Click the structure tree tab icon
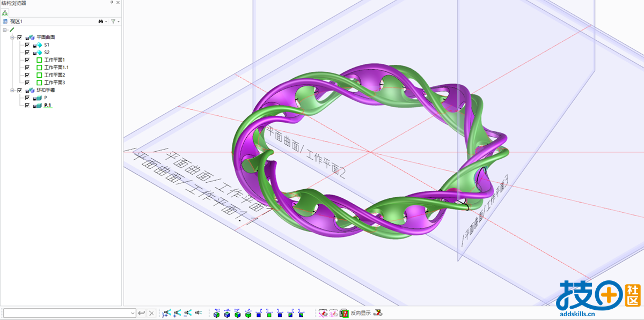The height and width of the screenshot is (320, 644). click(5, 13)
